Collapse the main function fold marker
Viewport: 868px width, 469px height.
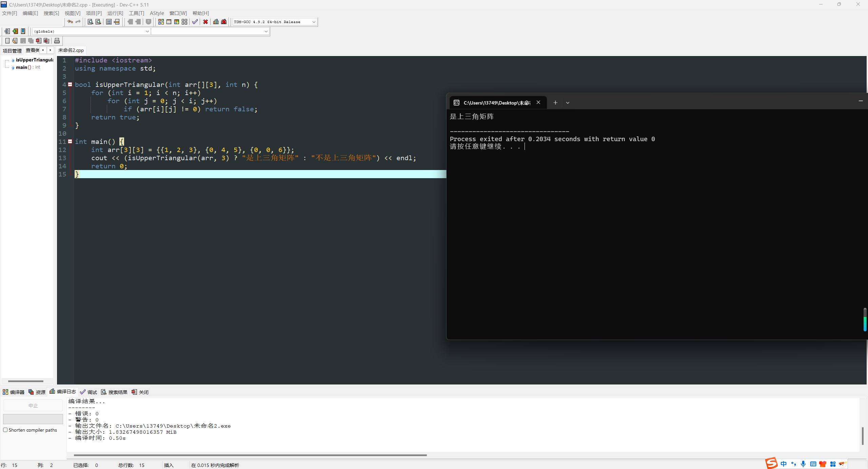tap(70, 142)
